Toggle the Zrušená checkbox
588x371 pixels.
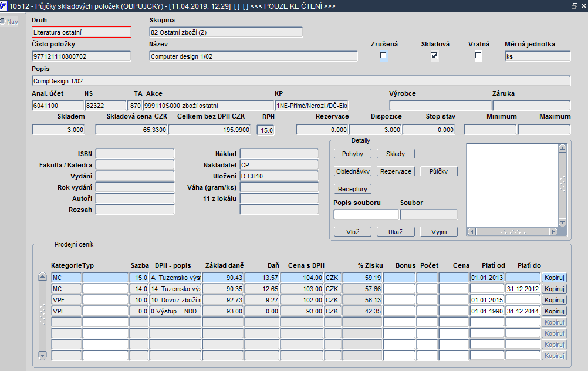[x=383, y=56]
